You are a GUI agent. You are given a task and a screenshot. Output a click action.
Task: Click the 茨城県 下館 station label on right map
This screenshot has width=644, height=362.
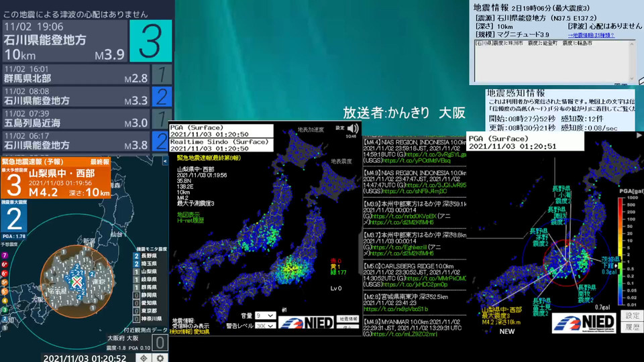610,265
